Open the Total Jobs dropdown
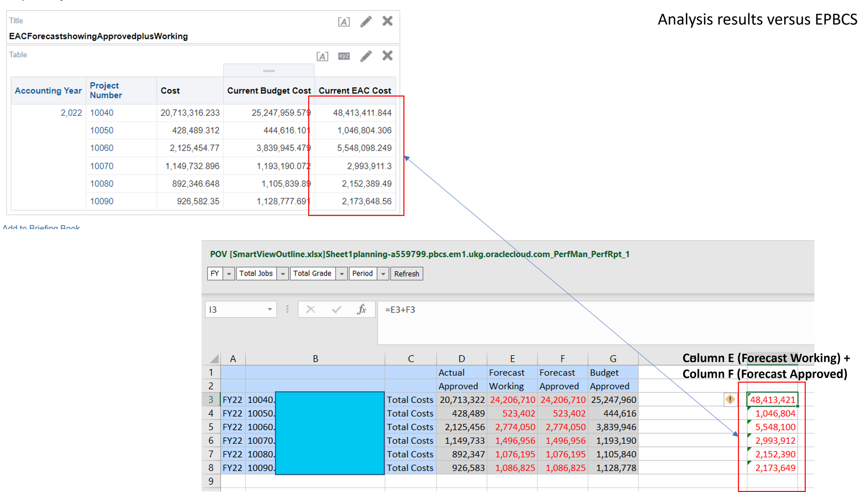868x492 pixels. click(283, 273)
